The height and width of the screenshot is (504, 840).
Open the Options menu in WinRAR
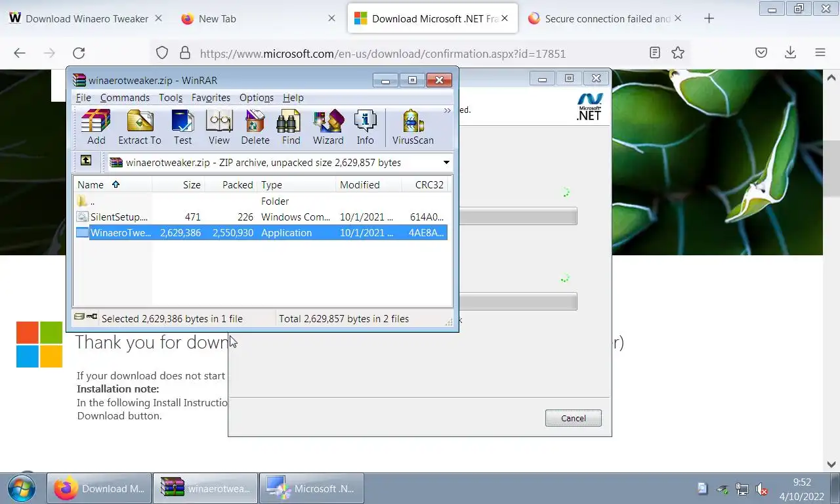point(257,97)
